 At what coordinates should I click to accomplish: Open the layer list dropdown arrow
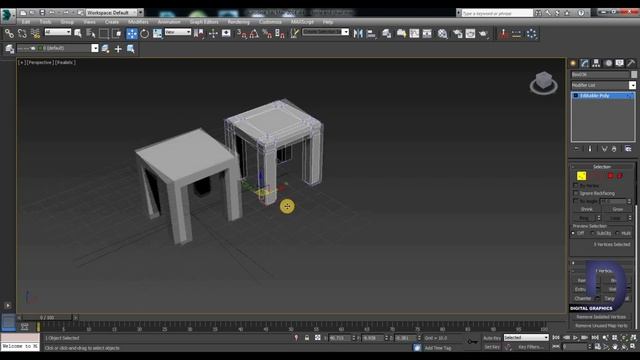pyautogui.click(x=95, y=48)
